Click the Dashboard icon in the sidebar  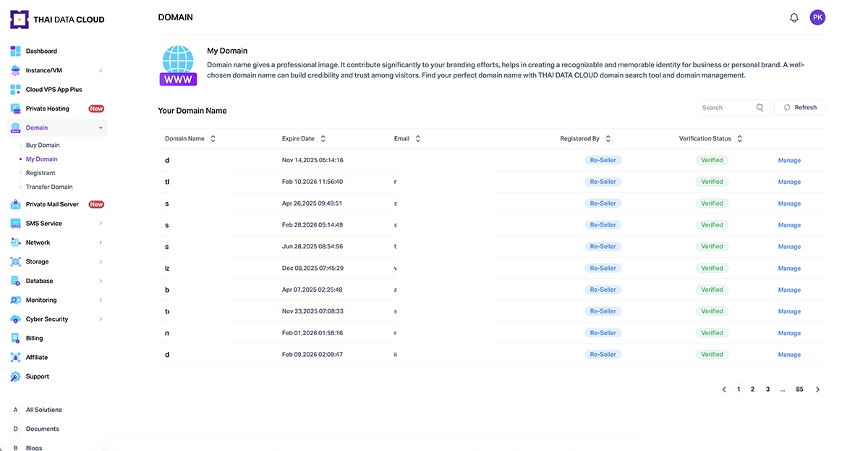coord(15,51)
